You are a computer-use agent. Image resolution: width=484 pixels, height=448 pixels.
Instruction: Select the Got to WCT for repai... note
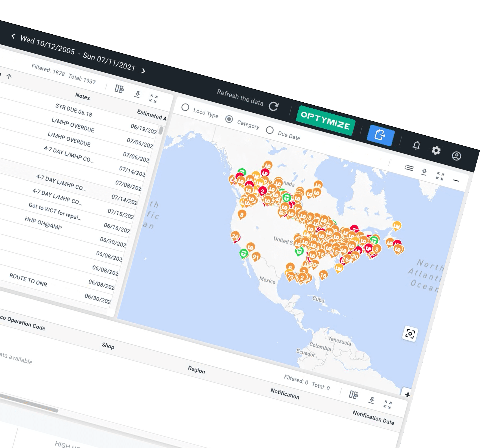(x=55, y=211)
